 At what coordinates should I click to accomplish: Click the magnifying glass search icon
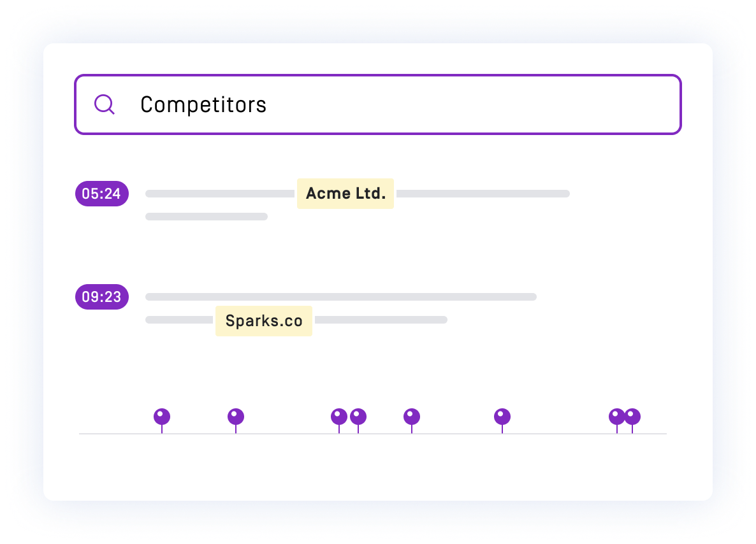pos(104,104)
